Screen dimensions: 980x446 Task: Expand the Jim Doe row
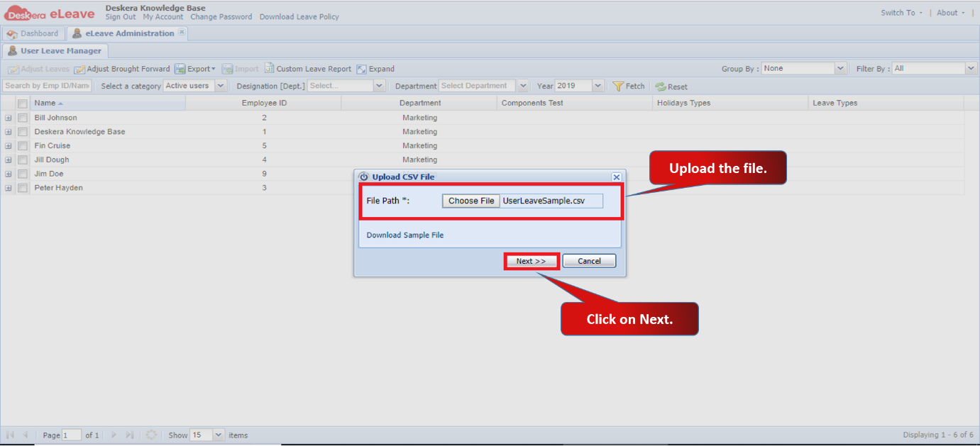[x=9, y=174]
